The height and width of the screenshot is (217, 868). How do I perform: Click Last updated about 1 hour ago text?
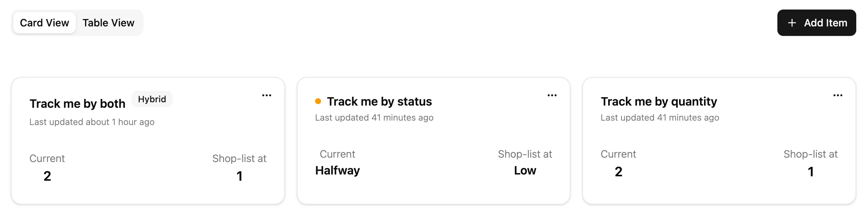[x=92, y=122]
